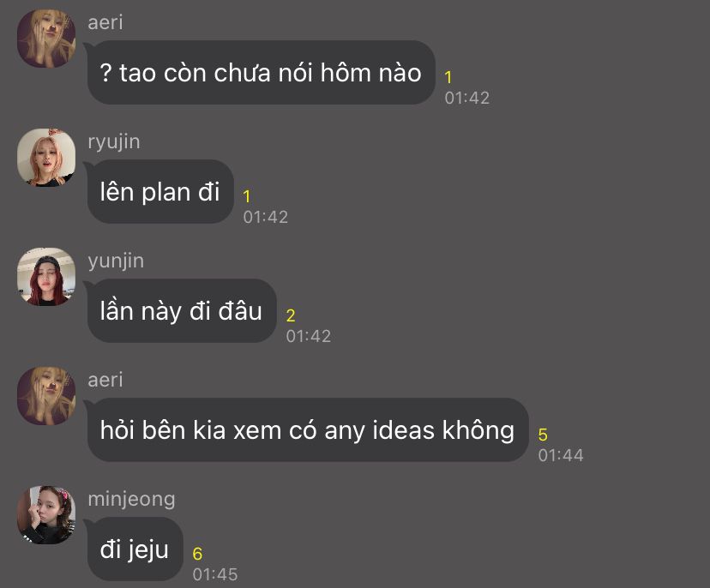Select the 'lên plan đi' message bubble
The image size is (710, 588).
[160, 191]
